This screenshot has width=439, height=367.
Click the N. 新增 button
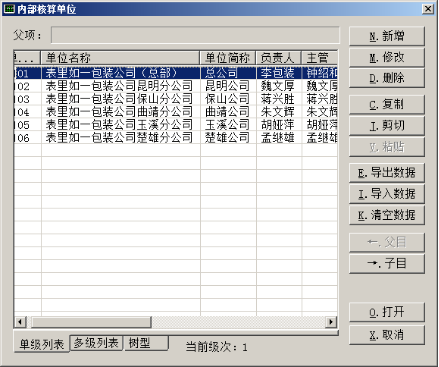(387, 36)
